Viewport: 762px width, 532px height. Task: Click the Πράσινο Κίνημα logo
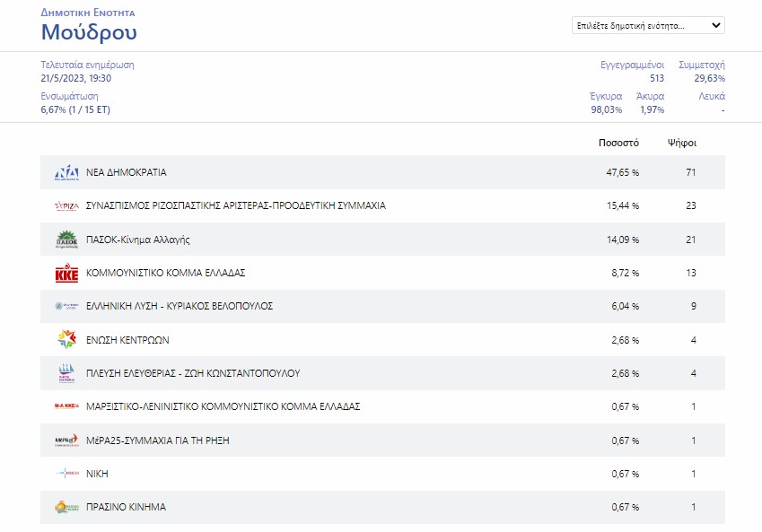point(66,507)
